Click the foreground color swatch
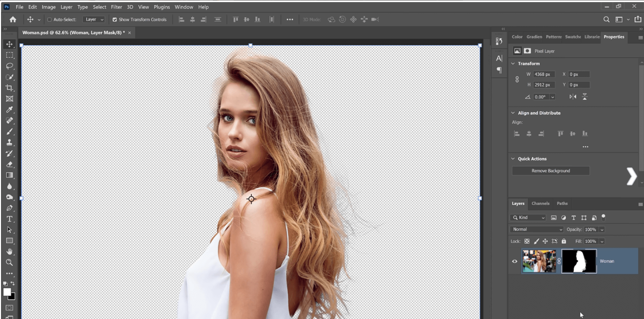 (x=7, y=292)
